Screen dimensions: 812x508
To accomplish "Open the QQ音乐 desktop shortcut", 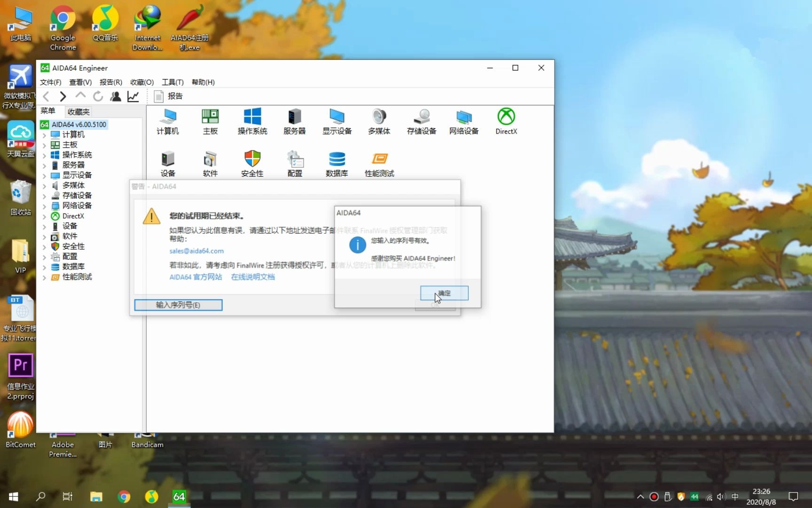I will click(105, 24).
